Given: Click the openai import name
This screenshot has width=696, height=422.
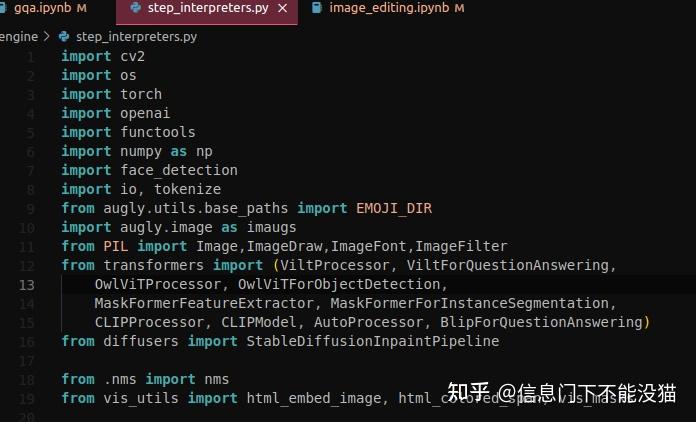Looking at the screenshot, I should (x=145, y=114).
